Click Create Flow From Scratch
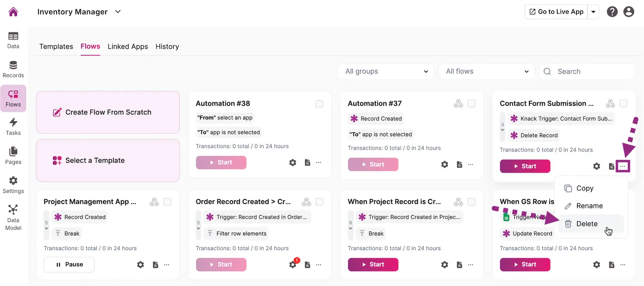This screenshot has height=286, width=644. coord(108,112)
